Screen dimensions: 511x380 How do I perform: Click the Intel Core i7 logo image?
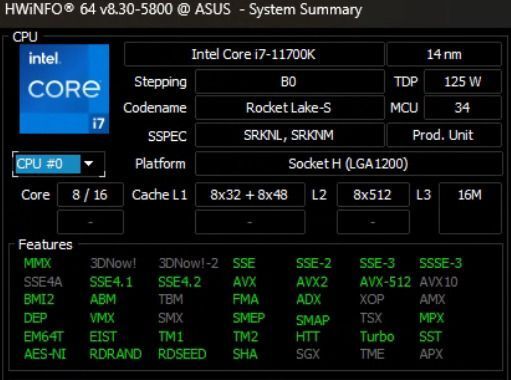(x=64, y=89)
